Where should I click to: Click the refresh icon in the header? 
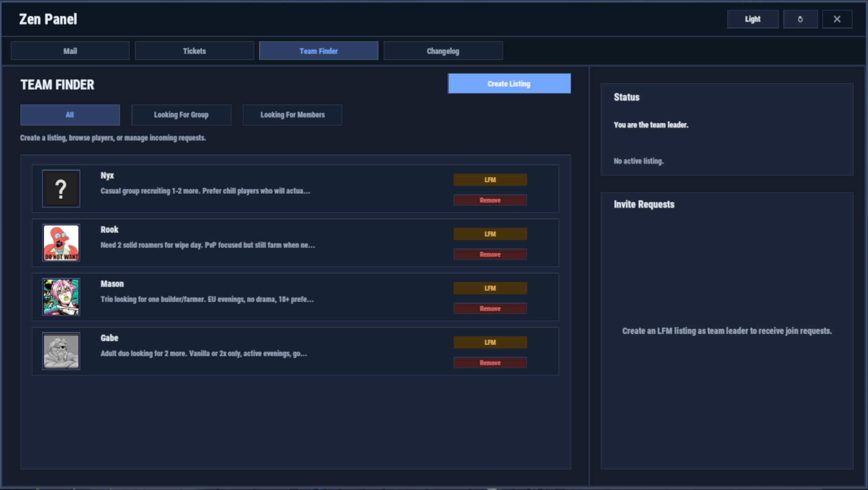pyautogui.click(x=800, y=19)
